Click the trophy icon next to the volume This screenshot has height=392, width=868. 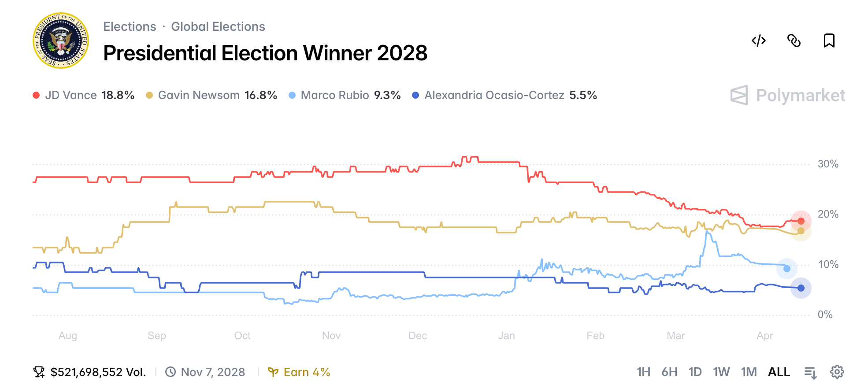[x=39, y=372]
